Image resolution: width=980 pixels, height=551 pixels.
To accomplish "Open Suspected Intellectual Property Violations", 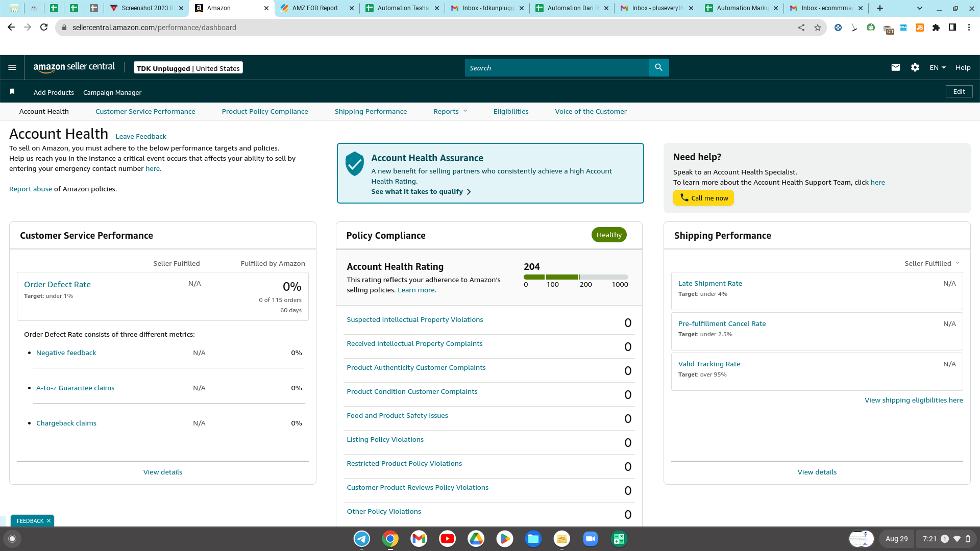I will (x=414, y=319).
